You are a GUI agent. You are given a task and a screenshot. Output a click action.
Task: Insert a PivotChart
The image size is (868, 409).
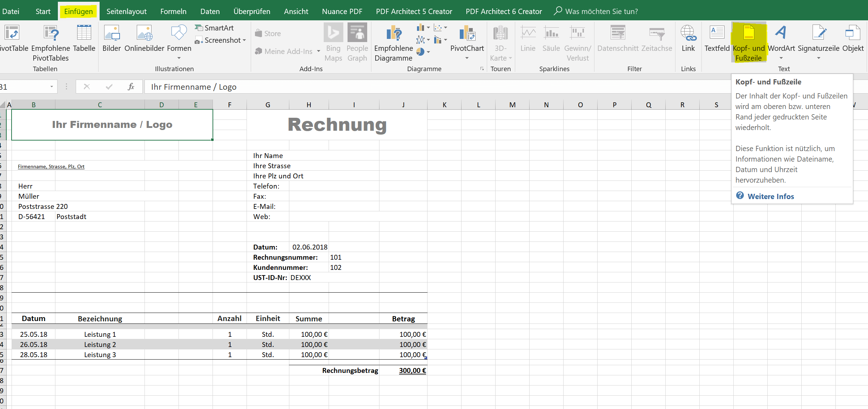click(467, 42)
